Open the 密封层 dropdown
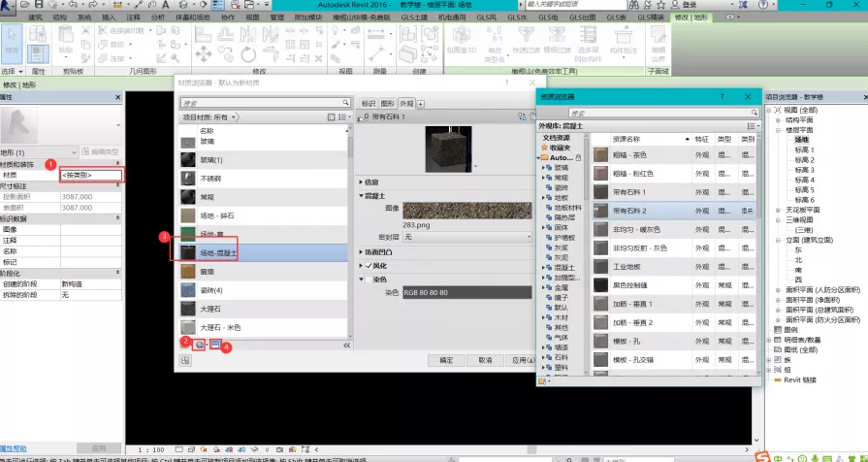 point(466,237)
